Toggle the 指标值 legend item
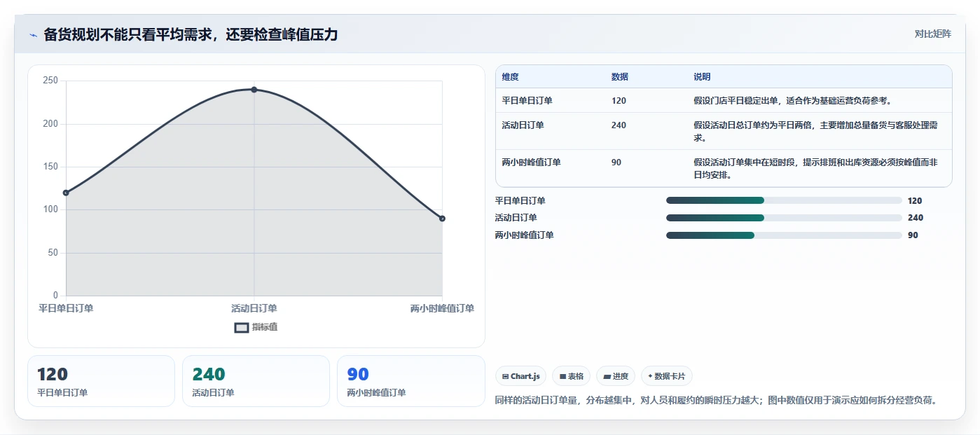This screenshot has height=435, width=980. pyautogui.click(x=256, y=327)
